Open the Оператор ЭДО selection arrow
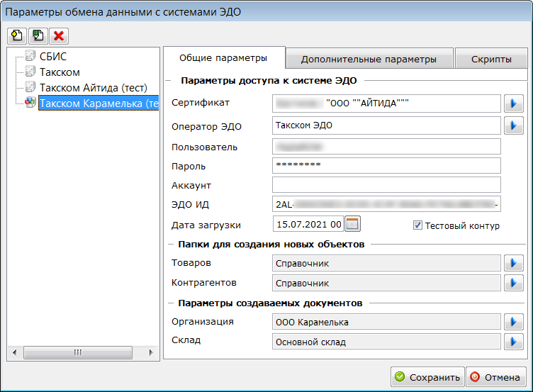The height and width of the screenshot is (392, 533). pyautogui.click(x=514, y=125)
